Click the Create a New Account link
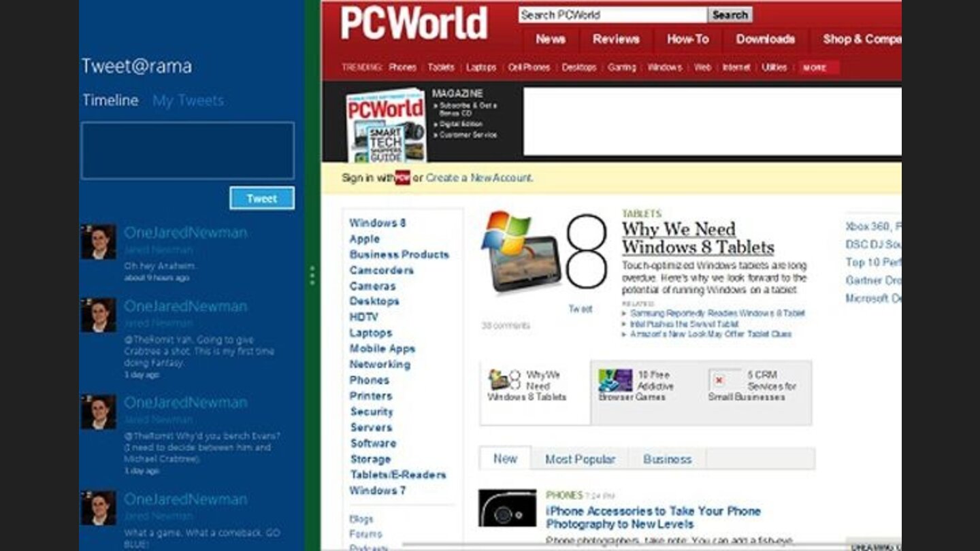The image size is (980, 551). pyautogui.click(x=479, y=178)
